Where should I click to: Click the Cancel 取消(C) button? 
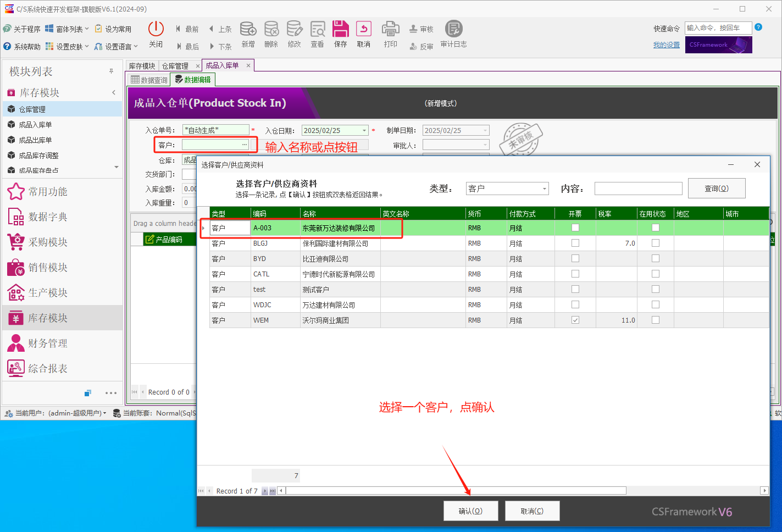[x=533, y=511]
